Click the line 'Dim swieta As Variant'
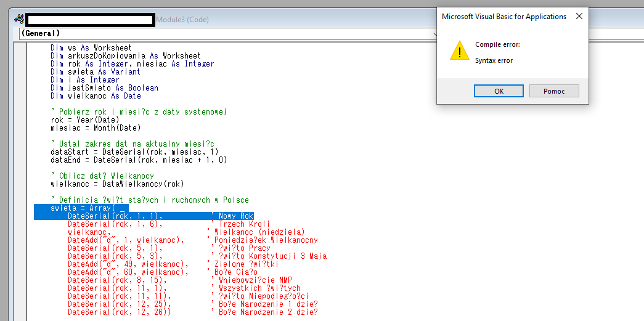 tap(96, 71)
